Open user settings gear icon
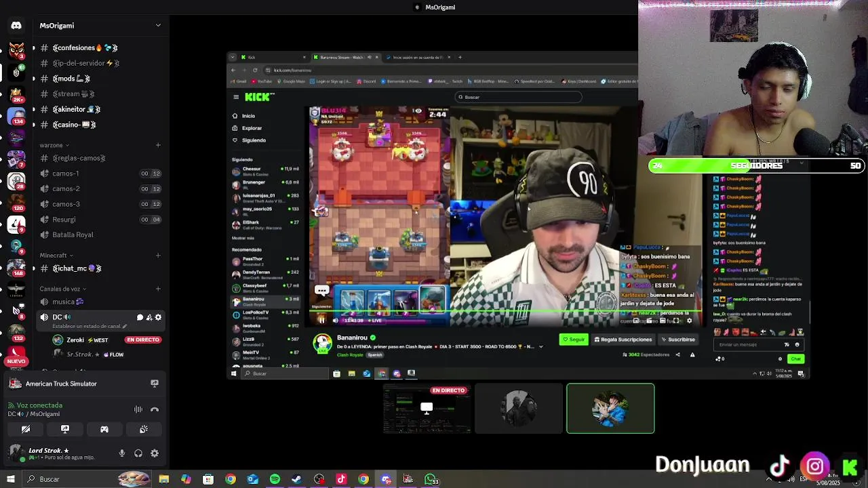Screen dimensions: 868x488 [x=155, y=453]
